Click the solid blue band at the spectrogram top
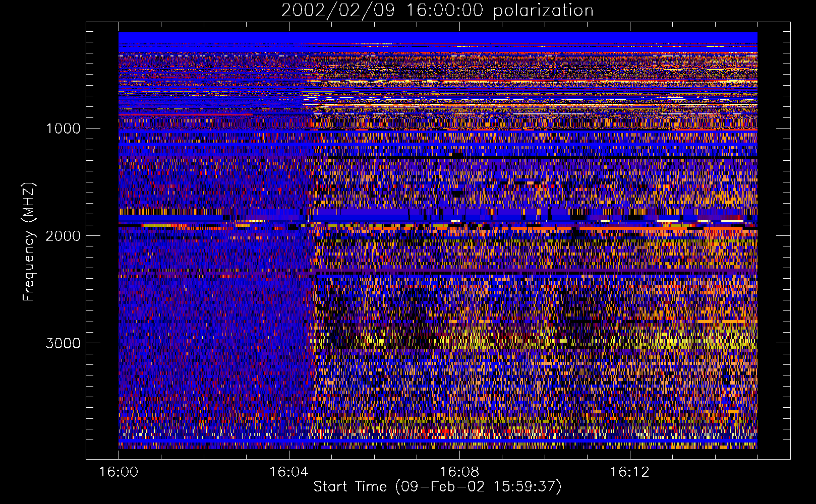 point(438,38)
